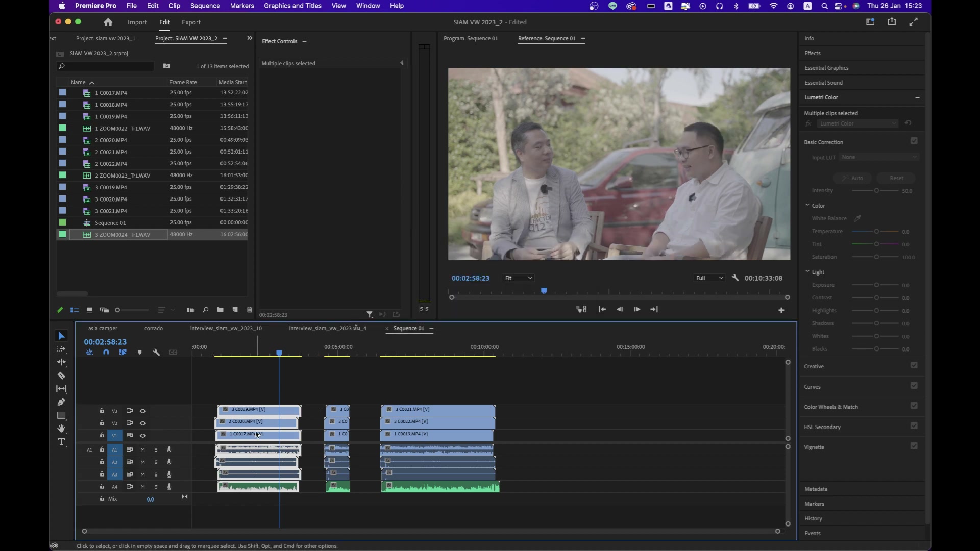Click the Add Marker icon in timeline

point(139,353)
